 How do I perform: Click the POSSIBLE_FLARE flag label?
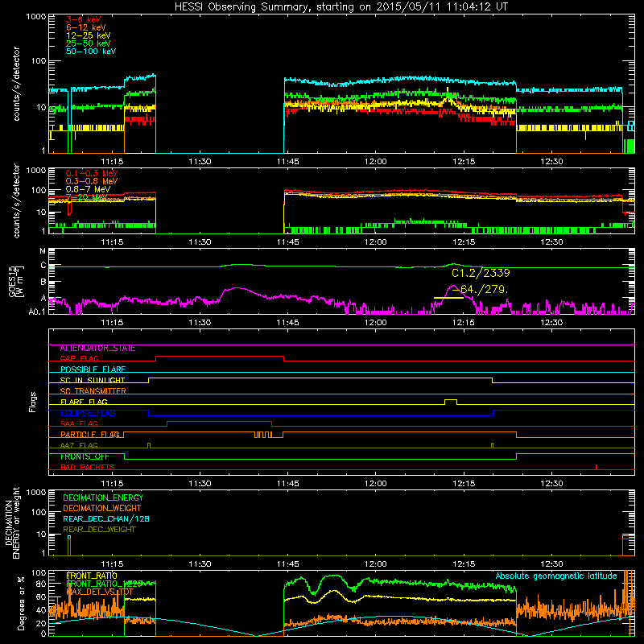click(x=93, y=369)
